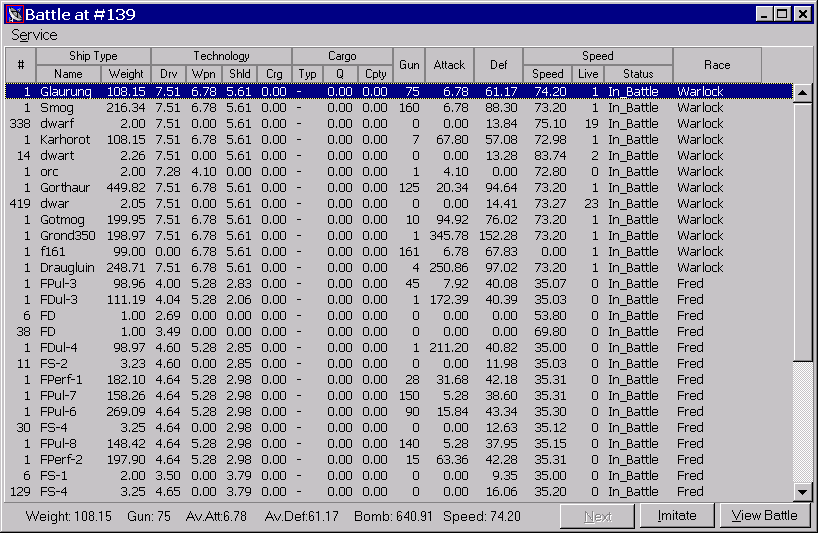Viewport: 818px width, 533px height.
Task: Click the Q cargo column header
Action: click(340, 74)
